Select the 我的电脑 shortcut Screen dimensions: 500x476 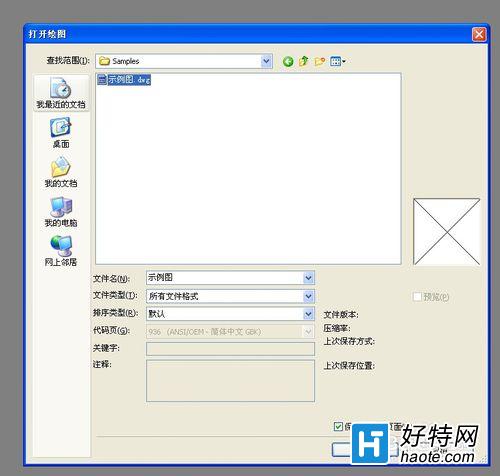point(61,211)
